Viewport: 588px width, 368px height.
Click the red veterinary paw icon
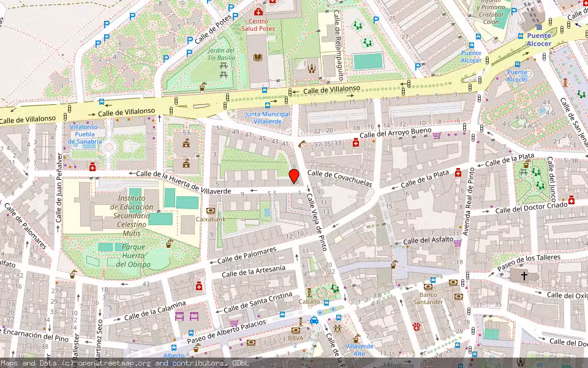click(x=417, y=327)
